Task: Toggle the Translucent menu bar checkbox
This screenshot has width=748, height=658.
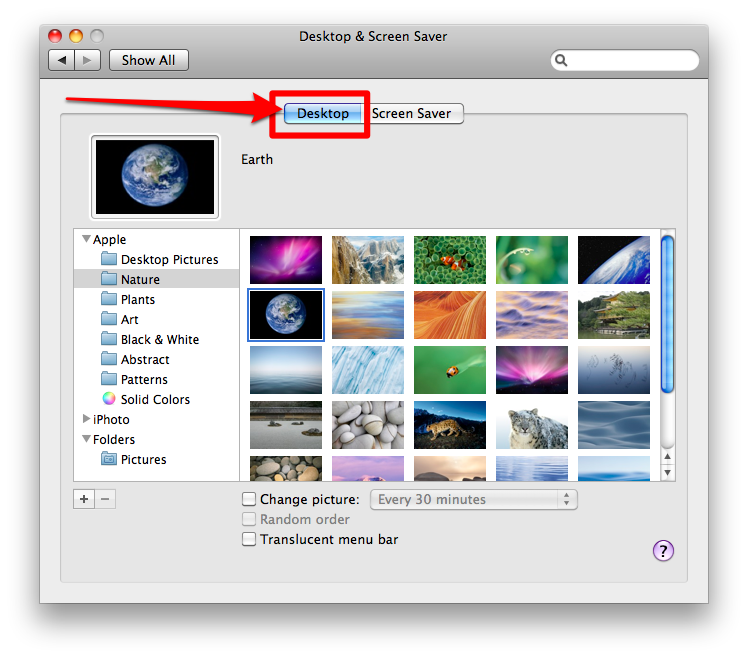Action: (249, 539)
